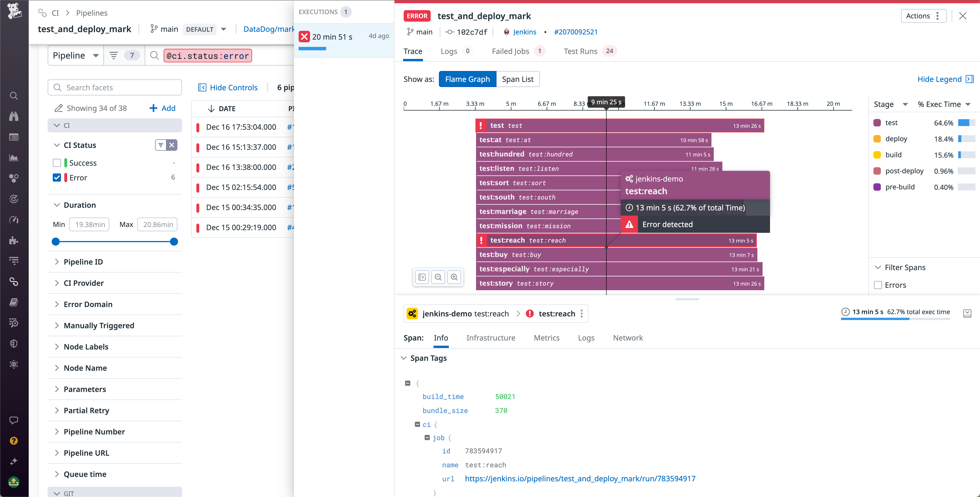Click the zoom in magnifier on the flame graph
This screenshot has height=497, width=980.
tap(454, 277)
